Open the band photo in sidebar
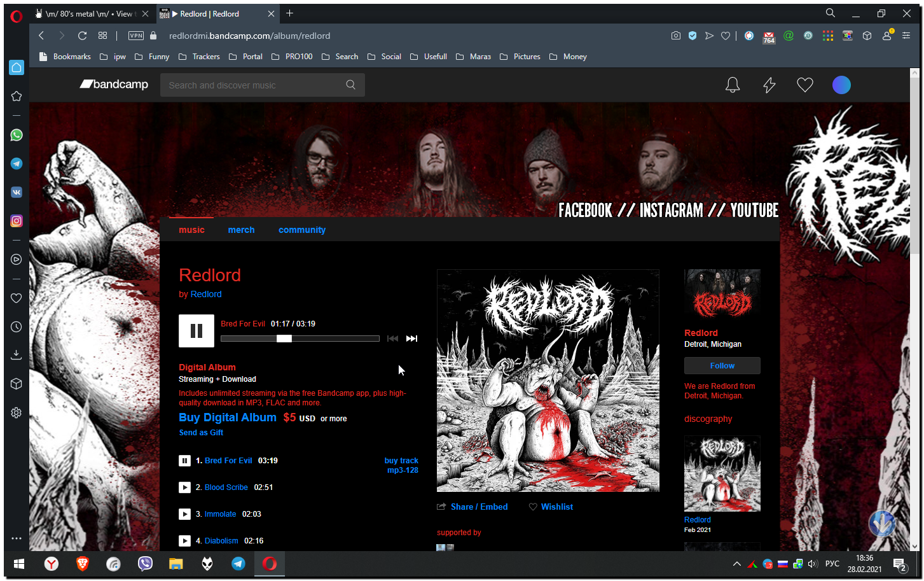 point(722,295)
